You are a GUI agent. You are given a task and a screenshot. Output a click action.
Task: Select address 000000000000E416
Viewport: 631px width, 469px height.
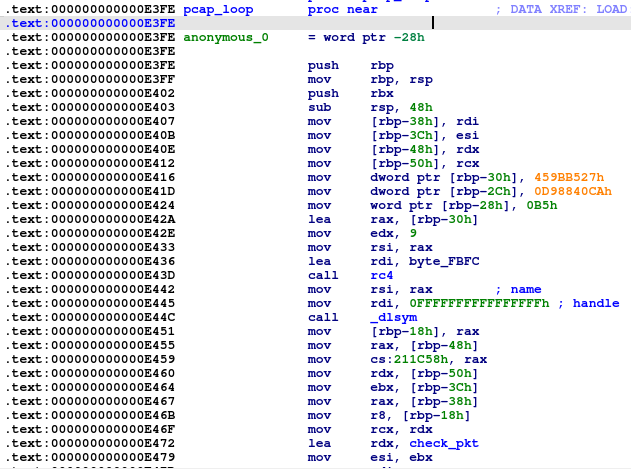point(113,177)
